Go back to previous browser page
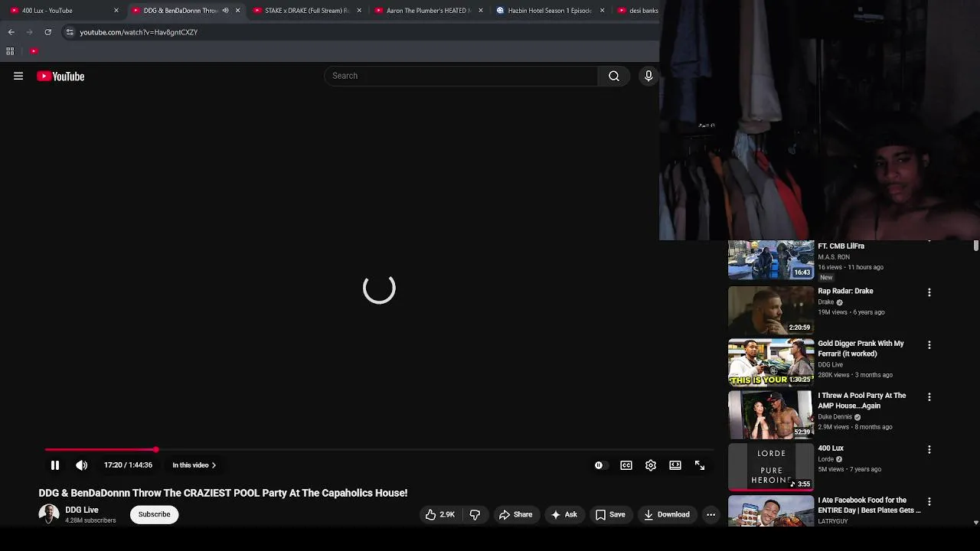Screen dimensions: 980x551 coord(11,32)
